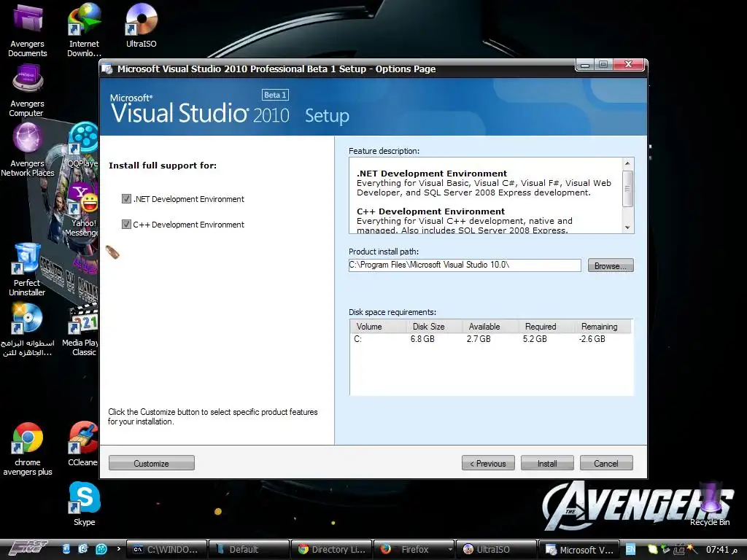Click the EN language indicator in tray
747x560 pixels.
(x=630, y=550)
